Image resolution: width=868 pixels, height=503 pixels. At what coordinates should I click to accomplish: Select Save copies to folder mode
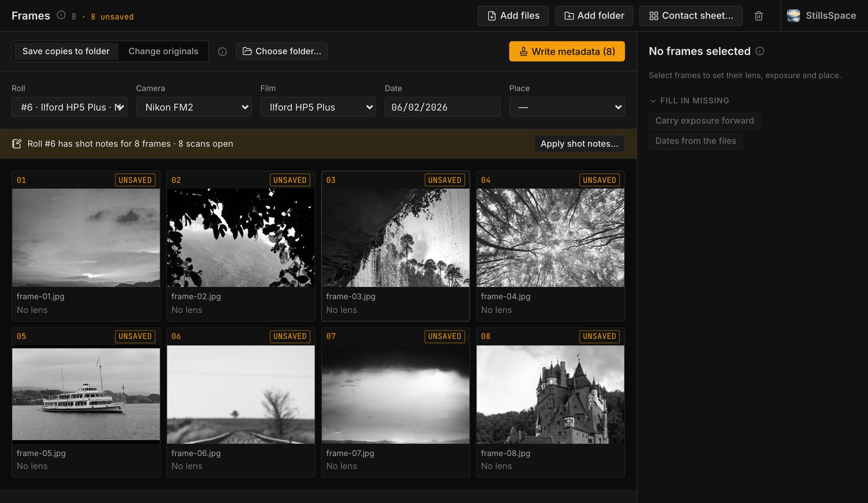(66, 51)
